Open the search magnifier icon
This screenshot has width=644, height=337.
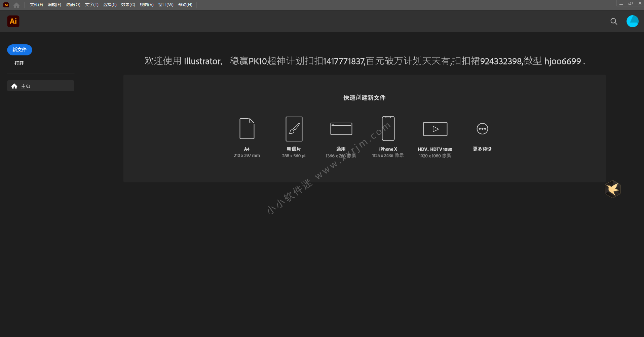[614, 22]
